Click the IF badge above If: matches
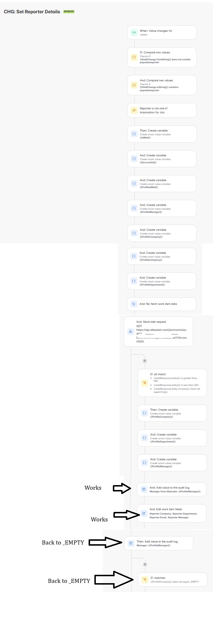This screenshot has width=213, height=644. pyautogui.click(x=145, y=564)
